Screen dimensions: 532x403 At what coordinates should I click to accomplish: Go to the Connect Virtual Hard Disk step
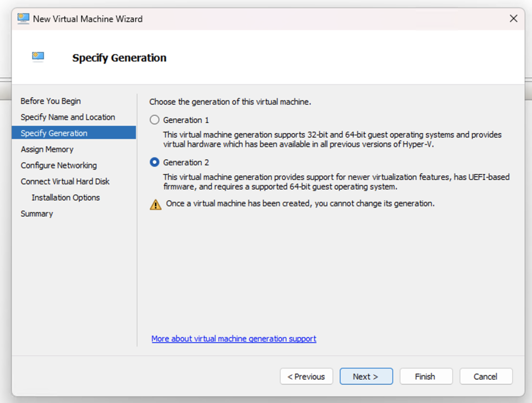pos(65,181)
